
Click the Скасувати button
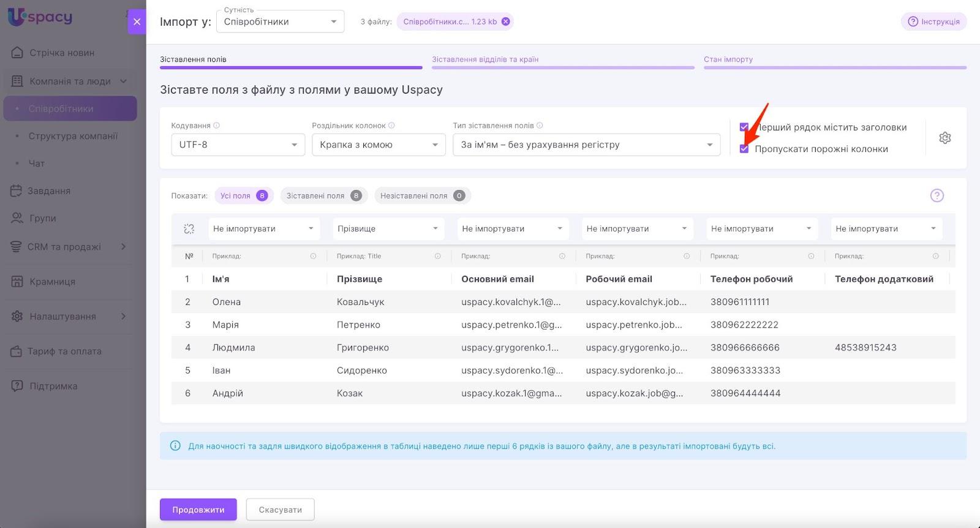pos(280,510)
